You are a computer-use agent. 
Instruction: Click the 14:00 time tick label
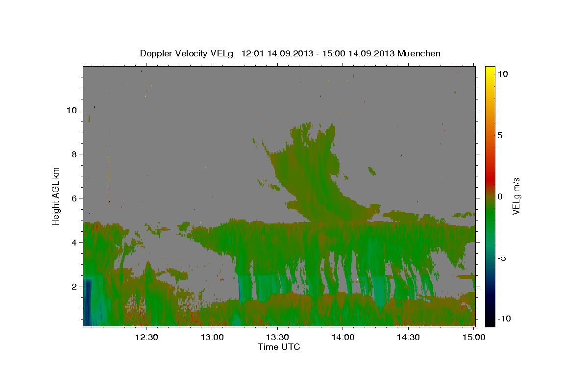tap(343, 338)
